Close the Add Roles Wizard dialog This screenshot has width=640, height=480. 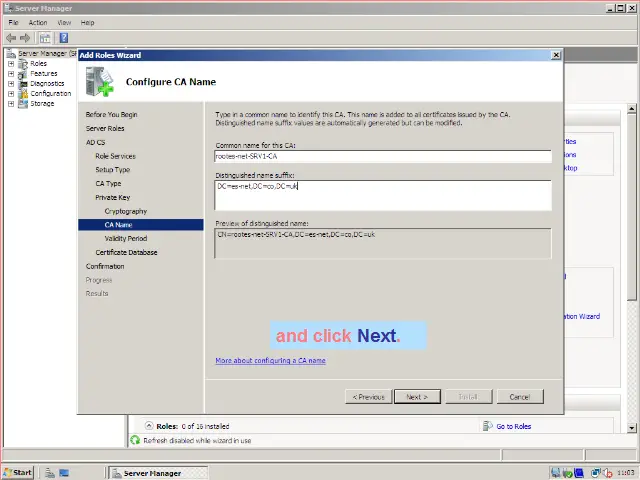click(x=556, y=55)
